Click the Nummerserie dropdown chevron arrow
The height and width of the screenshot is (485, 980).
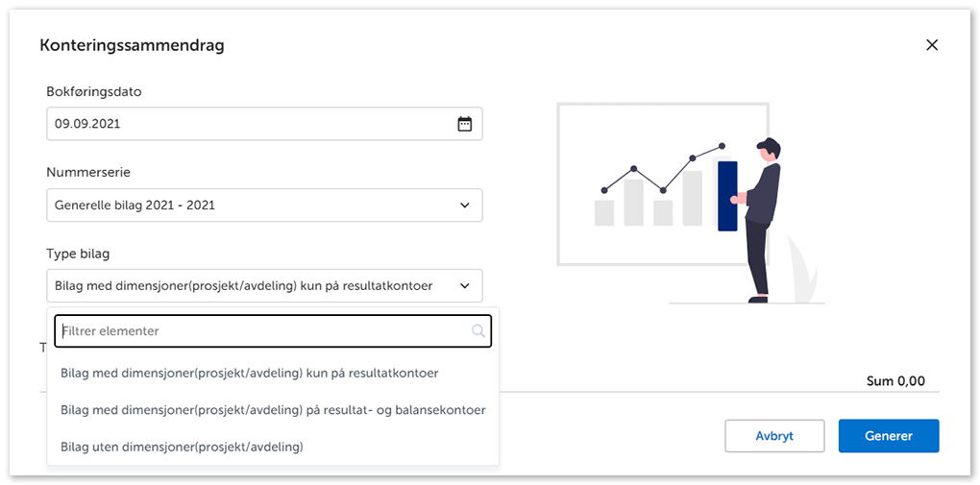click(x=464, y=206)
